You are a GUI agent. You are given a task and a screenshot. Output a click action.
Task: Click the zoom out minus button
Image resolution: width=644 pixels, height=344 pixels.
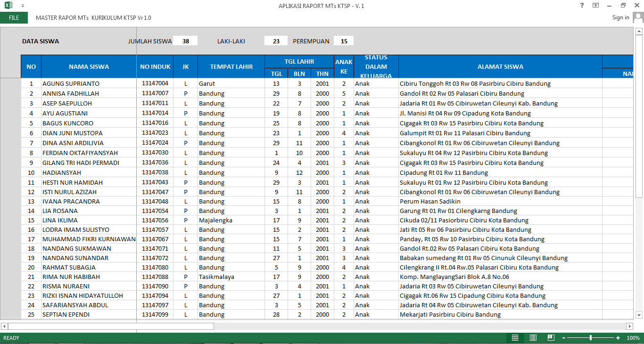pyautogui.click(x=563, y=338)
